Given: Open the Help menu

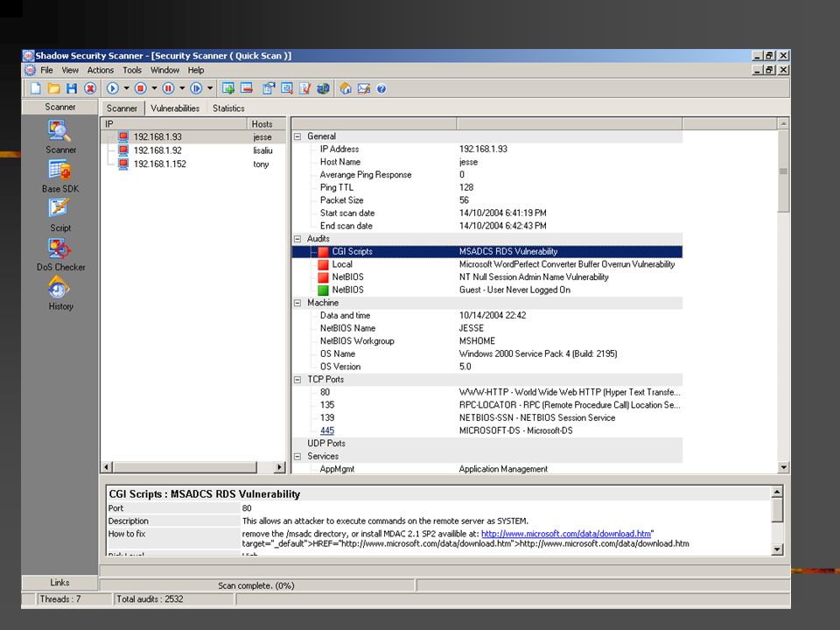Looking at the screenshot, I should pyautogui.click(x=195, y=70).
